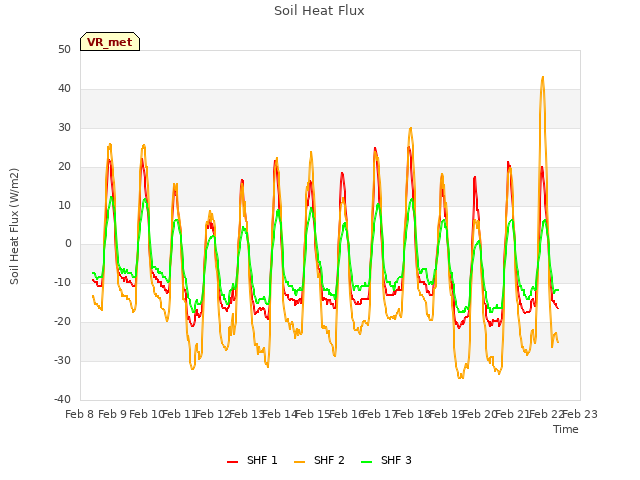Select the Soil Heat Flux chart title
This screenshot has height=480, width=640.
point(319,11)
